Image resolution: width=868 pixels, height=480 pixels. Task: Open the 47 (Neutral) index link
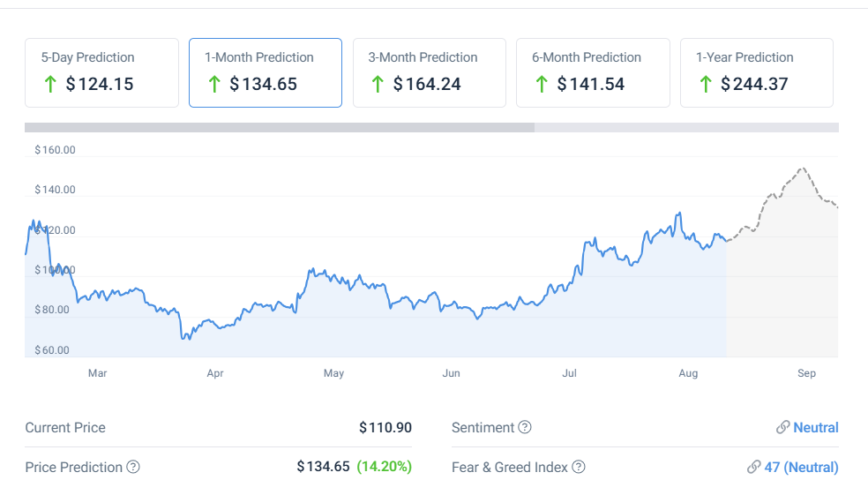click(x=801, y=468)
